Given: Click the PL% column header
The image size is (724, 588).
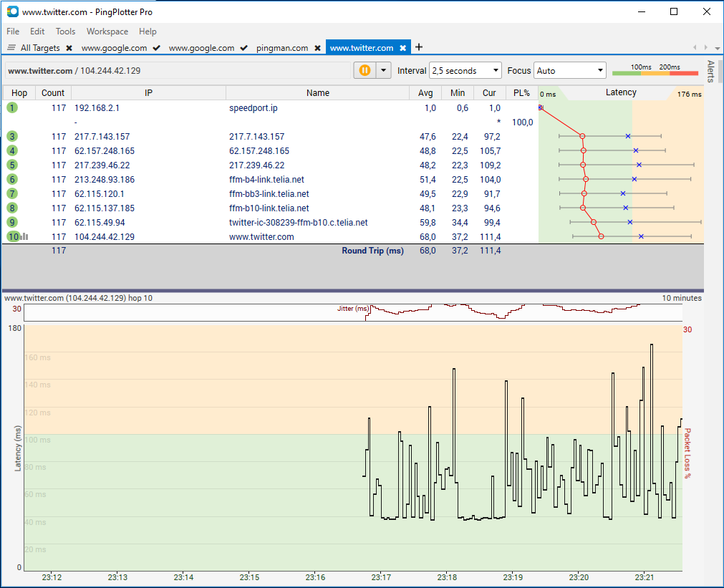Looking at the screenshot, I should [522, 93].
